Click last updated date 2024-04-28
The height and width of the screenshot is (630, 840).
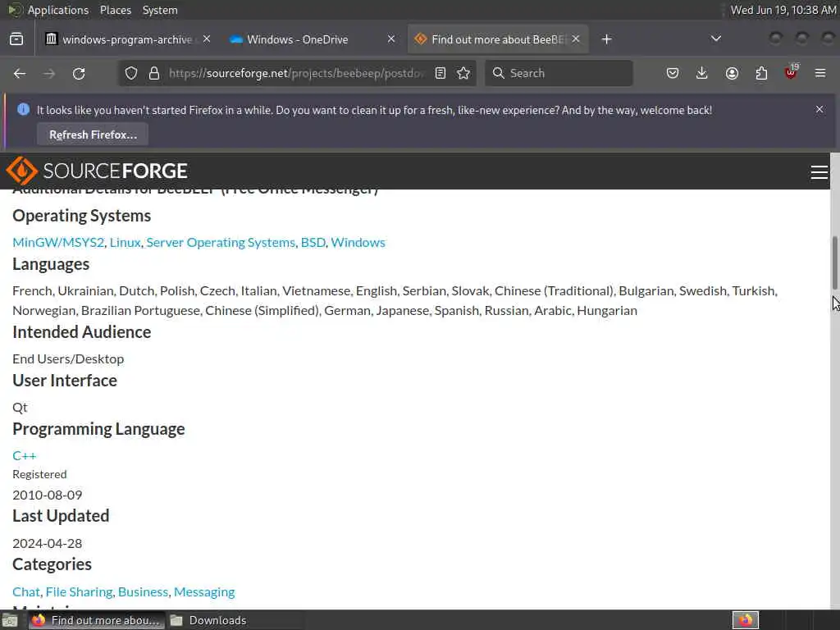pyautogui.click(x=47, y=543)
